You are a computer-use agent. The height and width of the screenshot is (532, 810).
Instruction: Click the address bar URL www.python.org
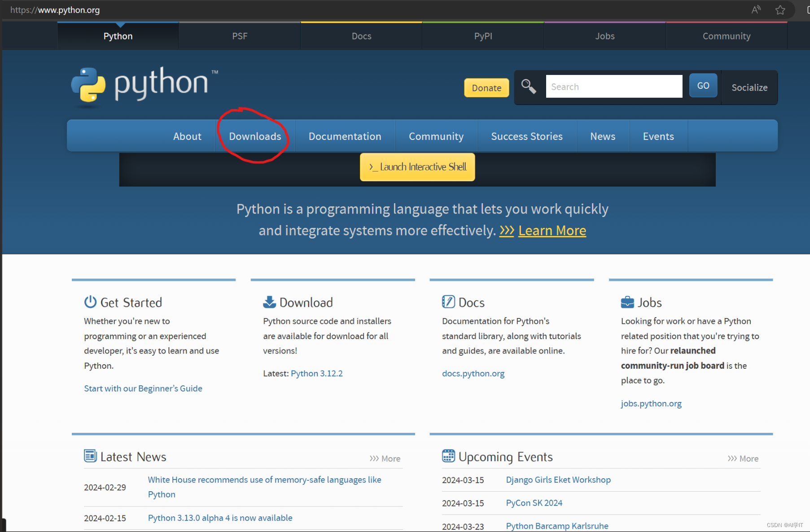click(x=55, y=10)
